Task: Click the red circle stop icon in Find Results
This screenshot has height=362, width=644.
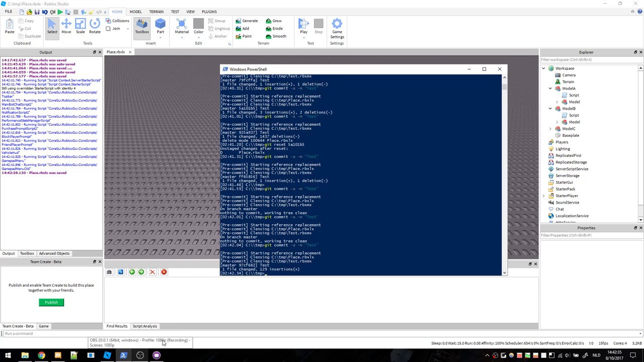Action: click(164, 272)
